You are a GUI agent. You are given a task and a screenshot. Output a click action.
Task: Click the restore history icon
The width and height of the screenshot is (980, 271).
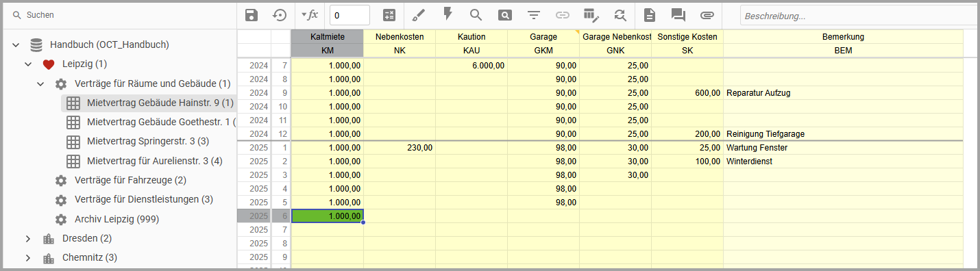280,15
